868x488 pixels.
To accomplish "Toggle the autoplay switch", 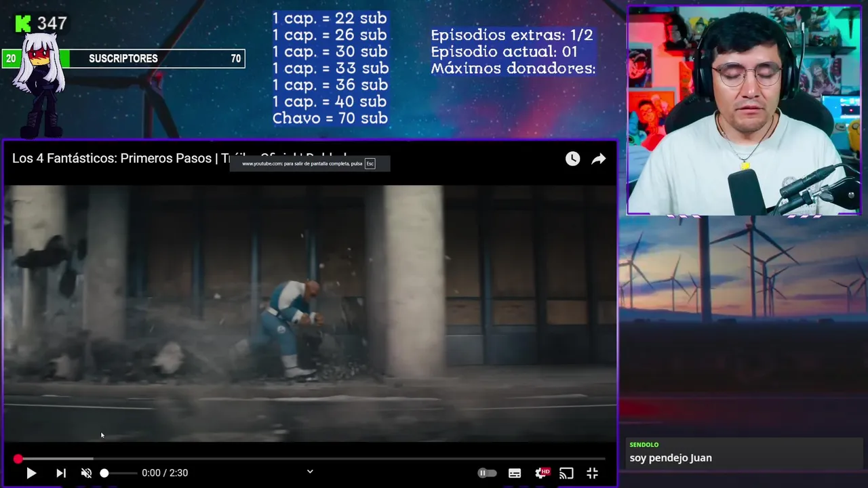I will point(487,473).
